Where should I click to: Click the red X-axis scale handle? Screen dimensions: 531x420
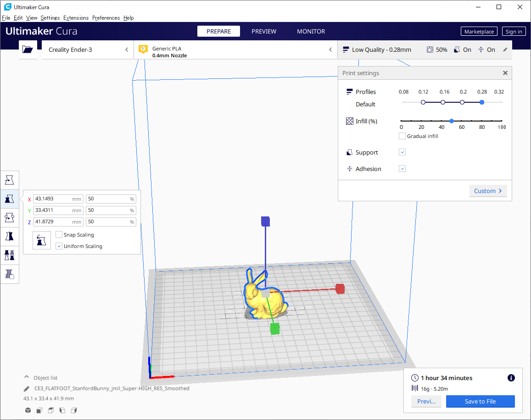[x=340, y=289]
